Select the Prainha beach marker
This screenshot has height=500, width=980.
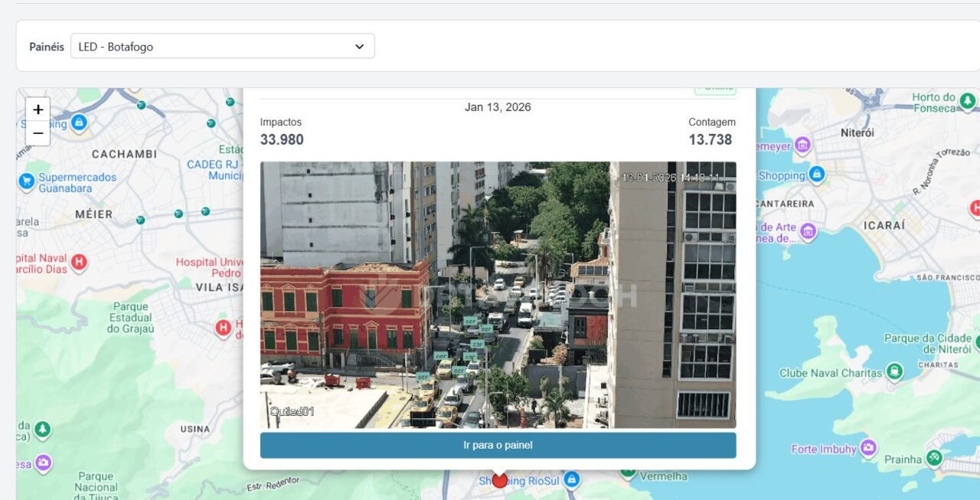(x=933, y=458)
